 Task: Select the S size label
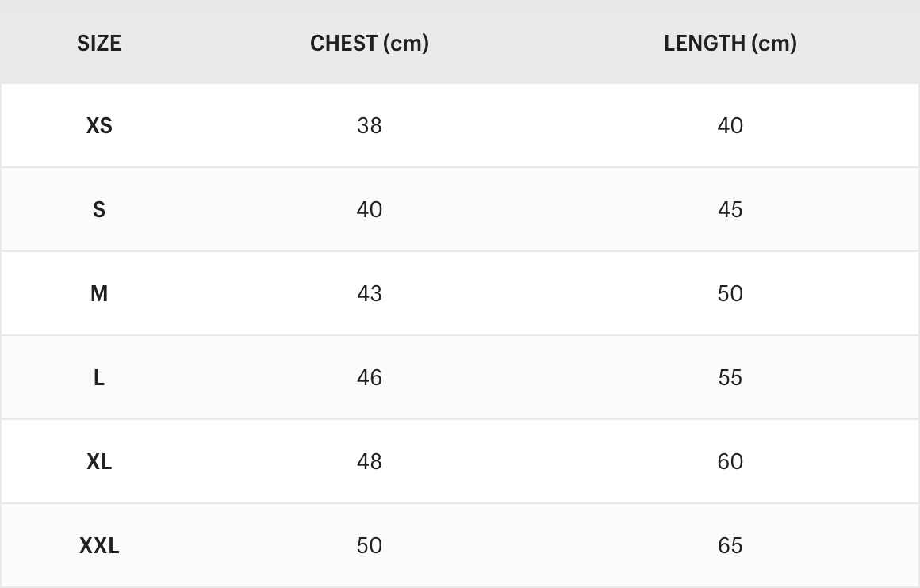tap(99, 210)
